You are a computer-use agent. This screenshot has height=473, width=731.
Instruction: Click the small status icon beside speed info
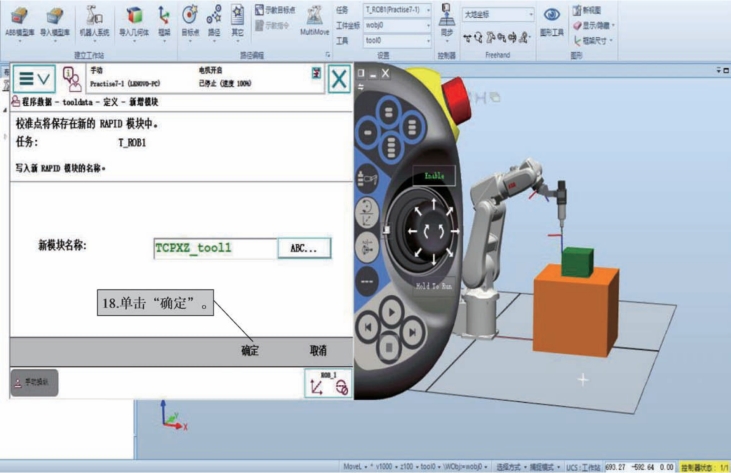[x=317, y=73]
